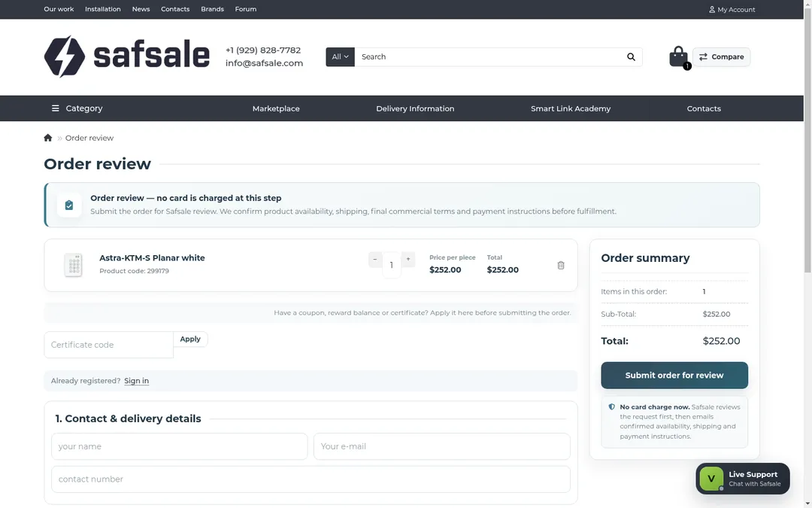Go to Delivery Information page

point(415,108)
